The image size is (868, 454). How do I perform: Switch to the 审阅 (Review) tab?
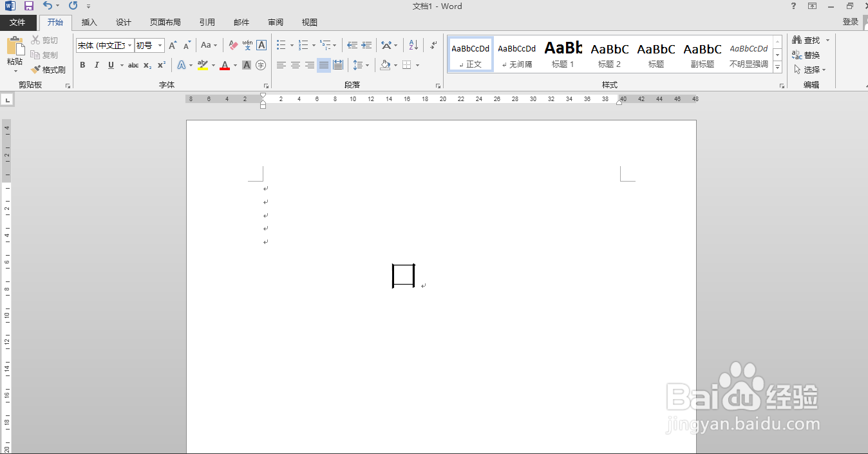(276, 23)
